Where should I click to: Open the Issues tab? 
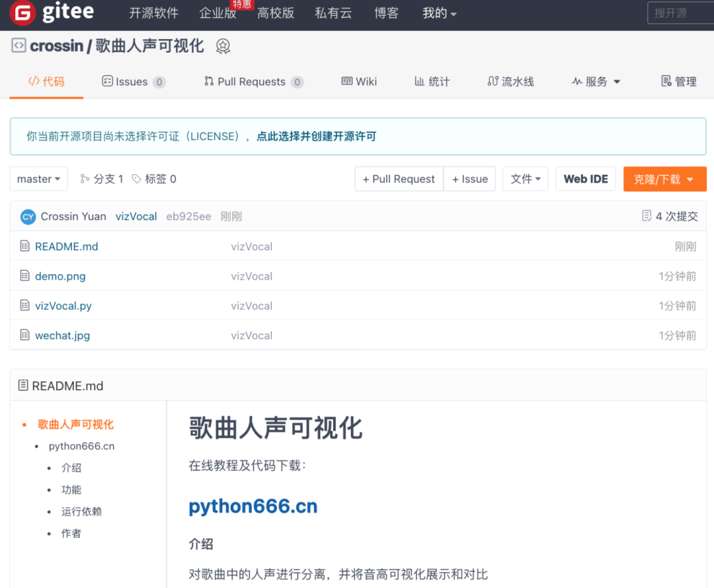(134, 81)
